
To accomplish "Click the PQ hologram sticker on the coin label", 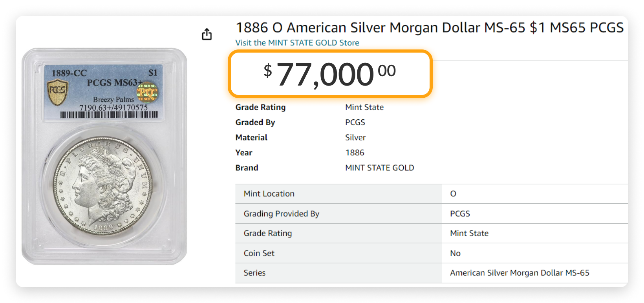I will (148, 93).
